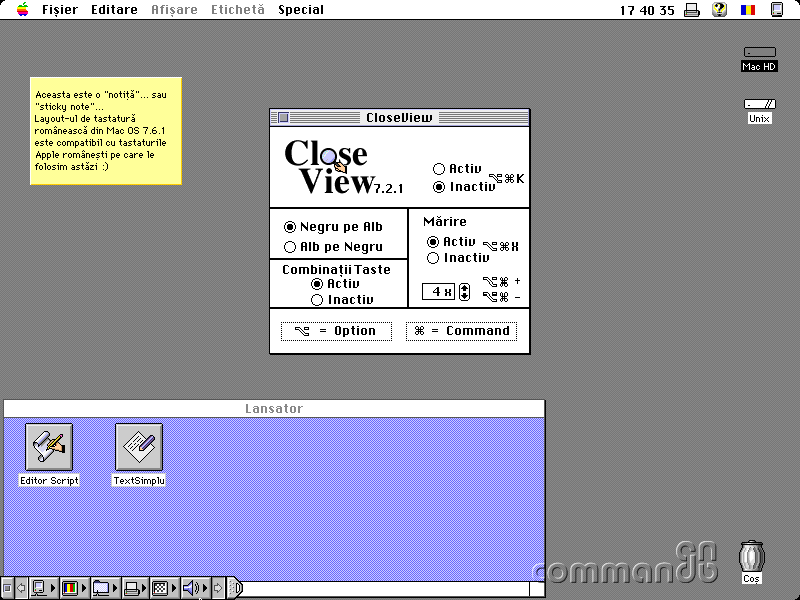
Task: Select the Mac HD disk icon
Action: [x=759, y=59]
